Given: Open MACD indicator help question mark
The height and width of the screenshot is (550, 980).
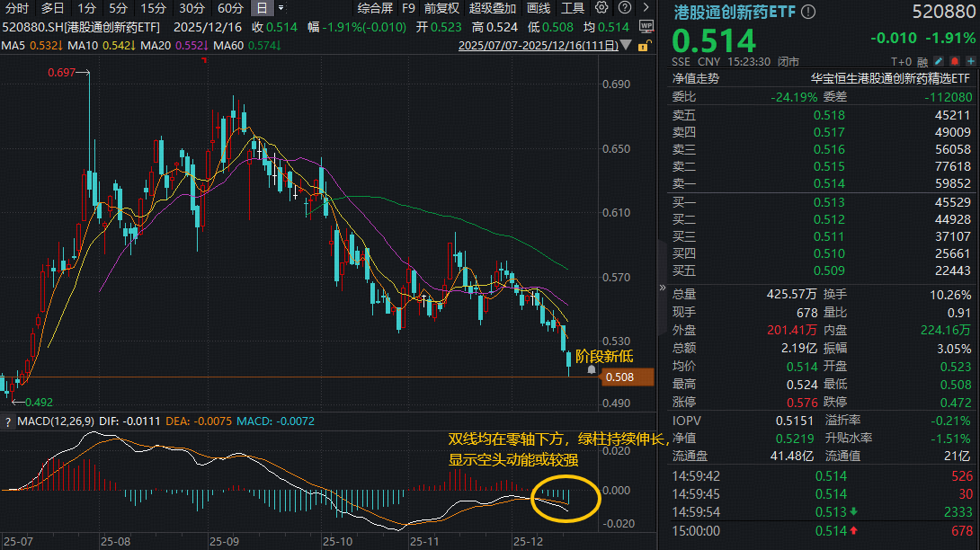Looking at the screenshot, I should pos(8,421).
